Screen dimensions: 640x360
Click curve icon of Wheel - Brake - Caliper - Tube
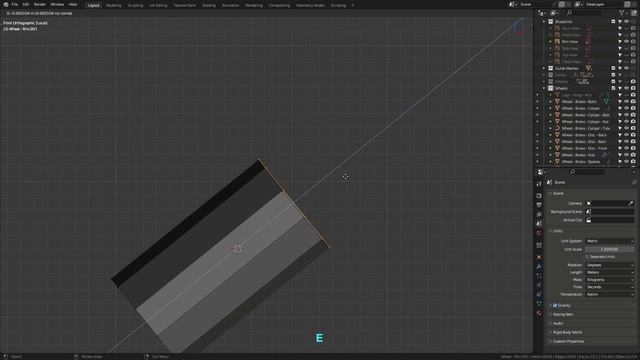[557, 128]
